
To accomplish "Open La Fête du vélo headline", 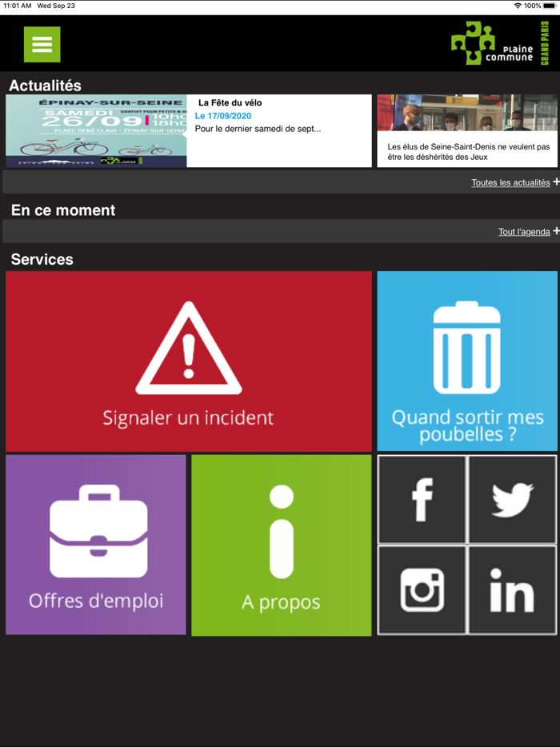I will click(x=230, y=102).
